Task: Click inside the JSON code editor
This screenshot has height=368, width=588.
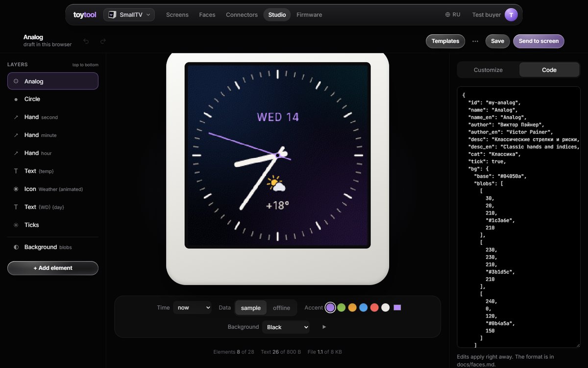Action: point(518,217)
